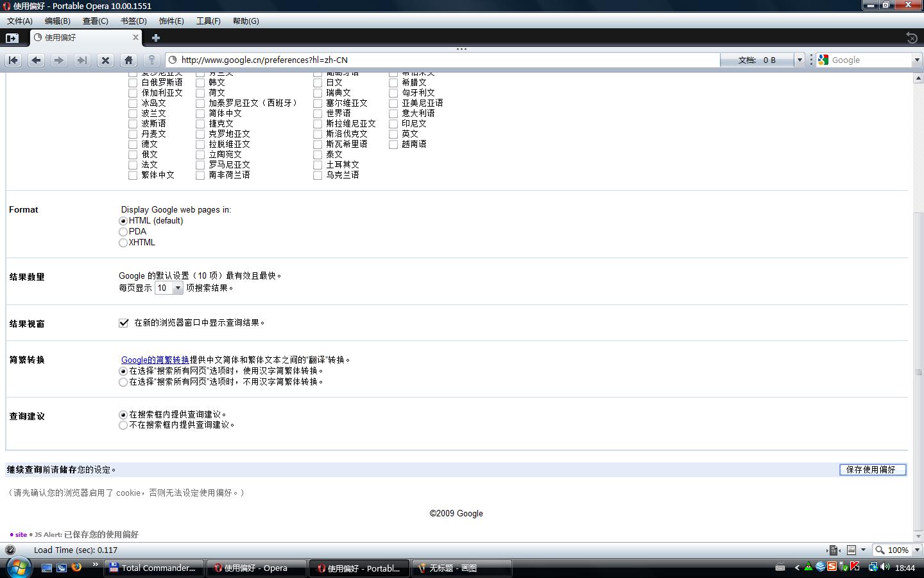Screen dimensions: 924x578
Task: Click the 保存使用偏好 button
Action: pyautogui.click(x=873, y=469)
